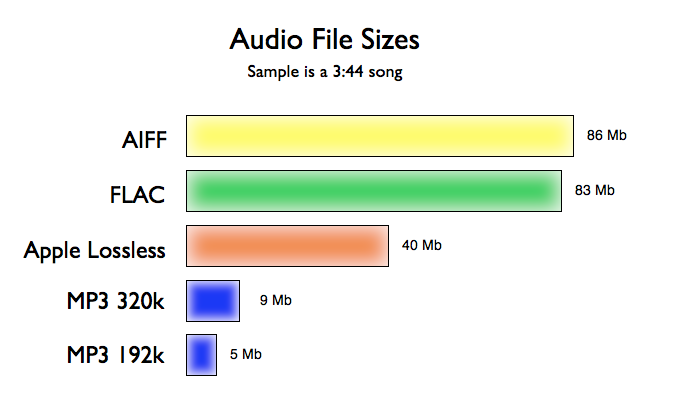This screenshot has width=700, height=400.
Task: Click the word Audio in the title
Action: (266, 39)
